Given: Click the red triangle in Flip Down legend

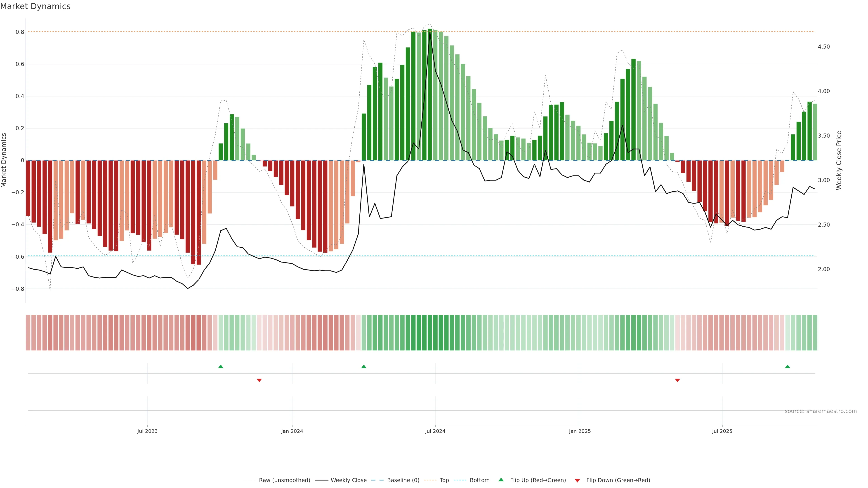Looking at the screenshot, I should coord(577,480).
